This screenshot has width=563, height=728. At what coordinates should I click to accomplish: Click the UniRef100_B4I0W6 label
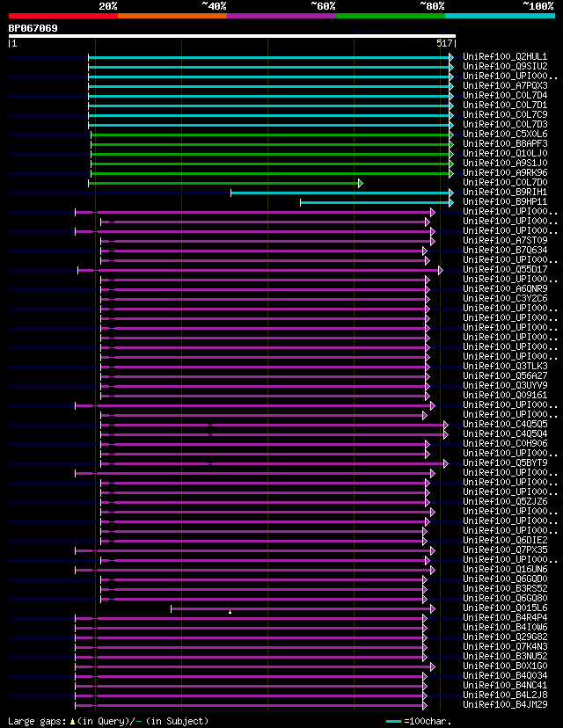pyautogui.click(x=505, y=627)
